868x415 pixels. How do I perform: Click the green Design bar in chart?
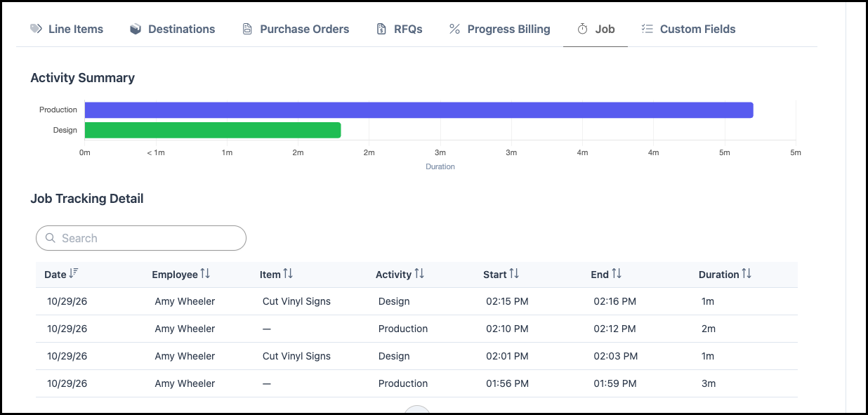click(x=213, y=130)
